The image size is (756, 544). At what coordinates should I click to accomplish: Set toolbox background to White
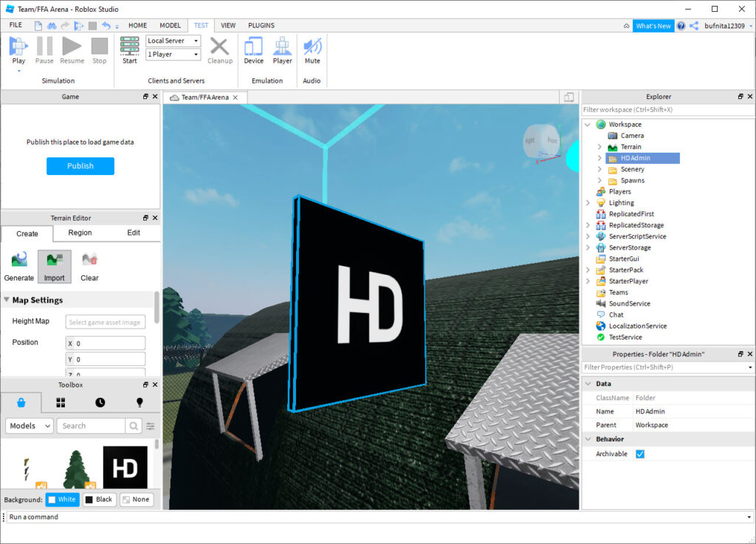click(62, 500)
